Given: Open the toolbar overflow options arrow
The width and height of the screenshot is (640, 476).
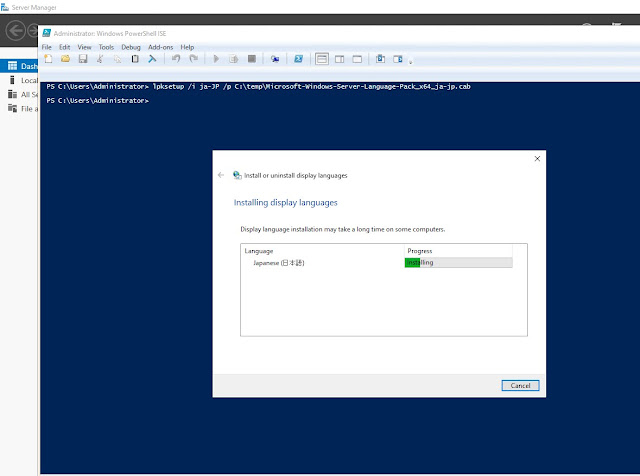Looking at the screenshot, I should pos(411,62).
